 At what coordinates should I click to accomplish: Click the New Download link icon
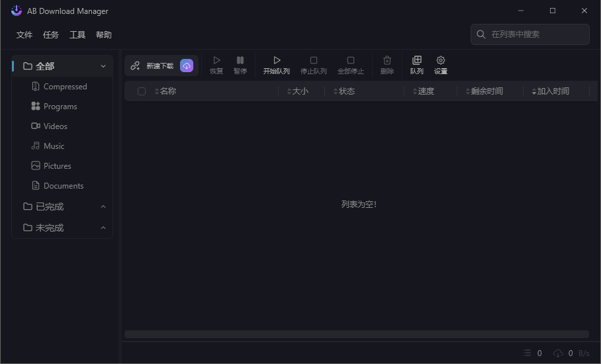(x=136, y=66)
